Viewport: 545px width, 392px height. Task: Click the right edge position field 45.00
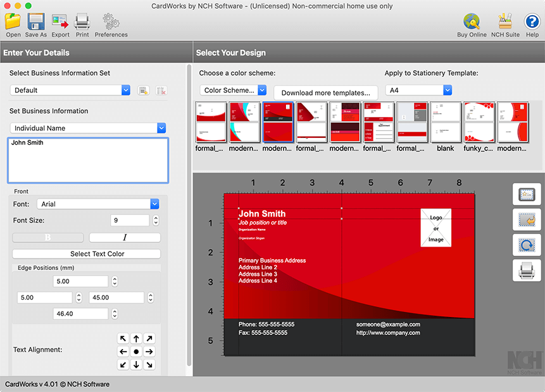tap(116, 298)
